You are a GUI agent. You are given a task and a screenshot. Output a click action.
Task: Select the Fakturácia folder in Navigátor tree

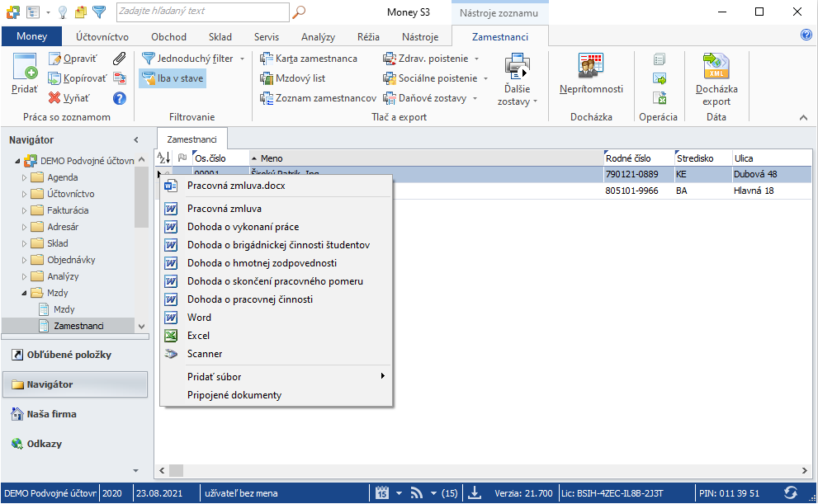68,210
